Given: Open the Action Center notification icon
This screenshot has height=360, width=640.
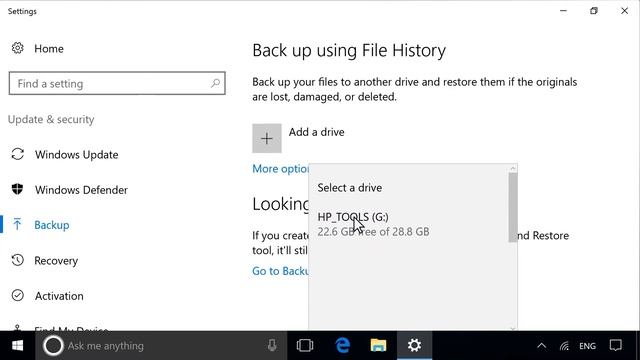Looking at the screenshot, I should pos(616,346).
